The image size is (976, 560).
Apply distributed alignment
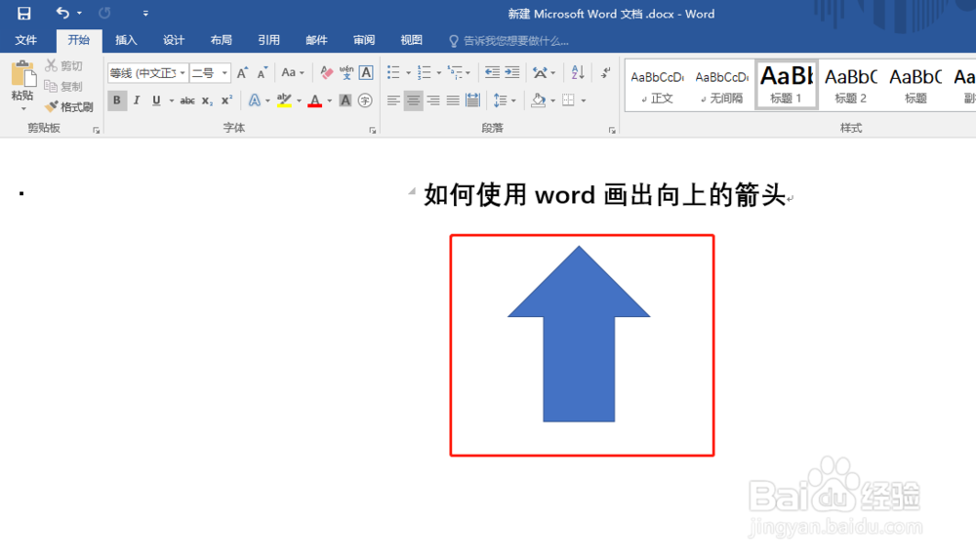pyautogui.click(x=473, y=100)
